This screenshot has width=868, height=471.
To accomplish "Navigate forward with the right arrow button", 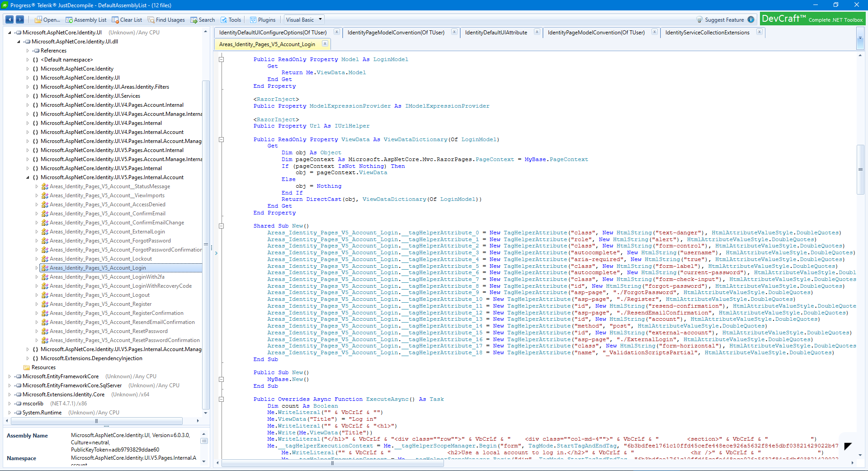I will pos(20,19).
